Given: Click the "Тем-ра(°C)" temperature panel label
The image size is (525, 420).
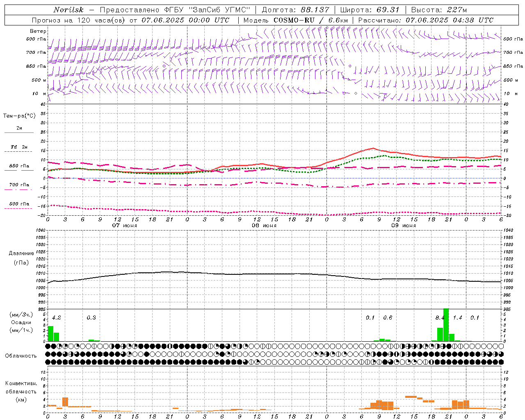Looking at the screenshot, I should point(19,116).
